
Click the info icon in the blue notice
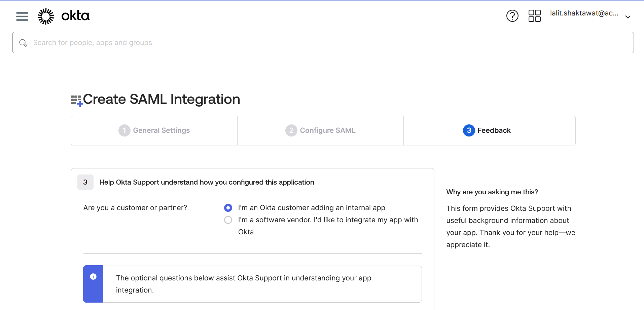click(93, 276)
